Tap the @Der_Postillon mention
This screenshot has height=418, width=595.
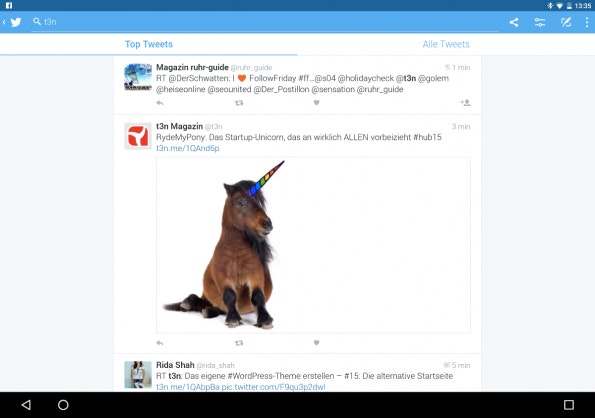281,90
